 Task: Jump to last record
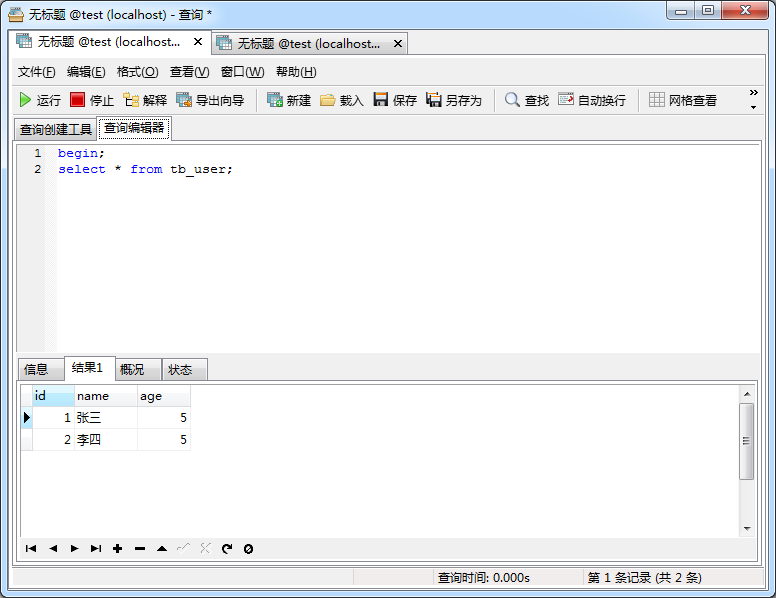pos(96,548)
